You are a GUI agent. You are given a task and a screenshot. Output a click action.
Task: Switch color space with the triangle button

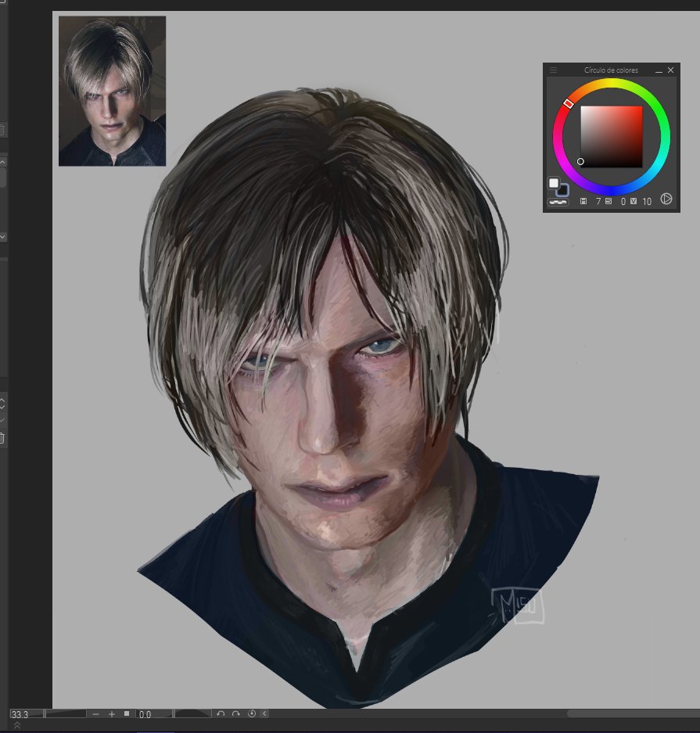point(666,199)
